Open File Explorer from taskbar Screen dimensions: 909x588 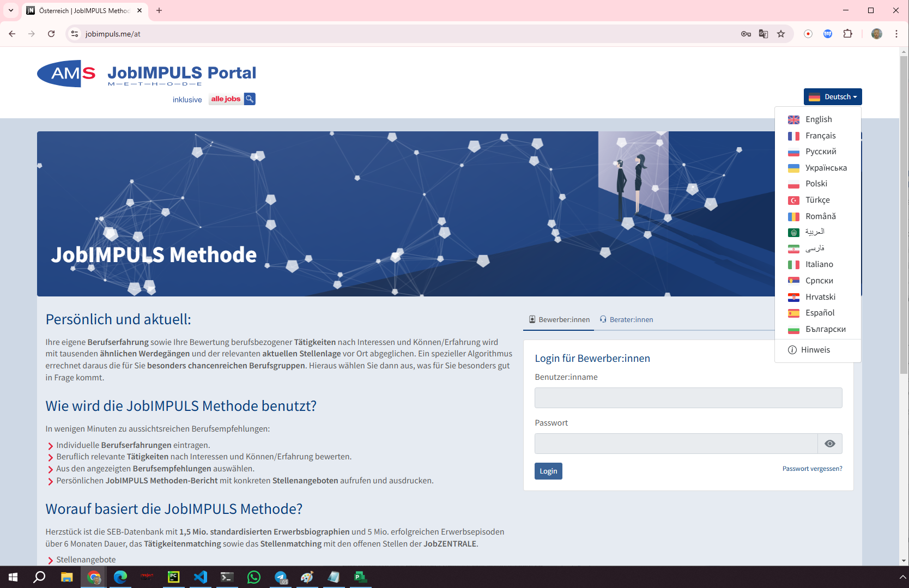point(66,577)
